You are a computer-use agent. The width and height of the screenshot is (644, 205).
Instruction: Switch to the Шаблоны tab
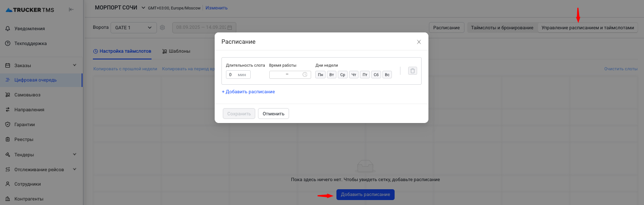click(176, 51)
